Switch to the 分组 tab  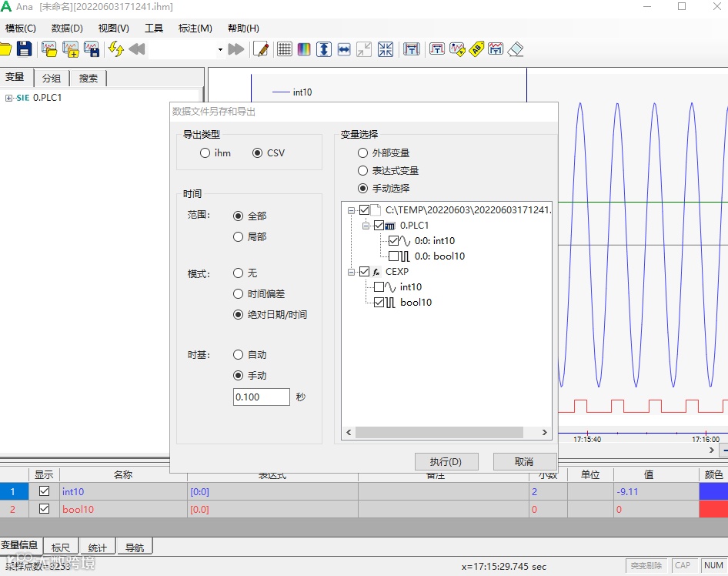click(52, 78)
